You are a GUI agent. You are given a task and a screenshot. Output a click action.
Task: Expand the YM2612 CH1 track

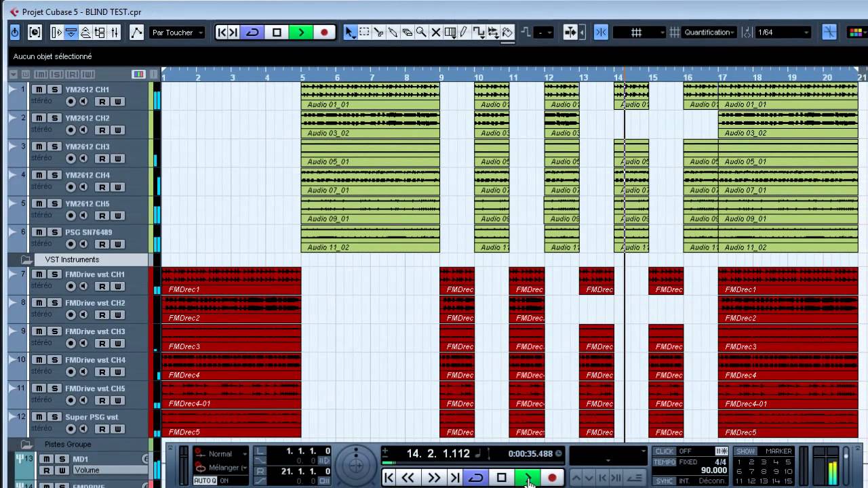(x=12, y=89)
